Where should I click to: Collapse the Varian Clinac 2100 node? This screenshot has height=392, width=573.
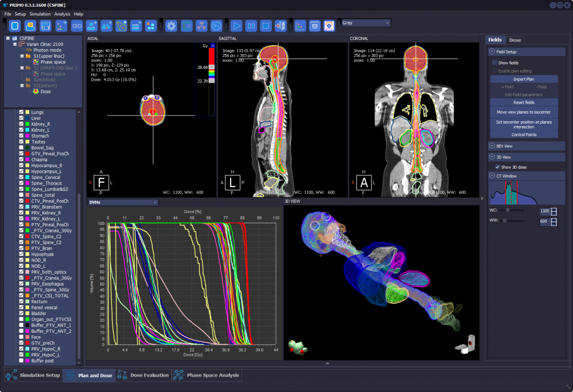click(x=15, y=44)
